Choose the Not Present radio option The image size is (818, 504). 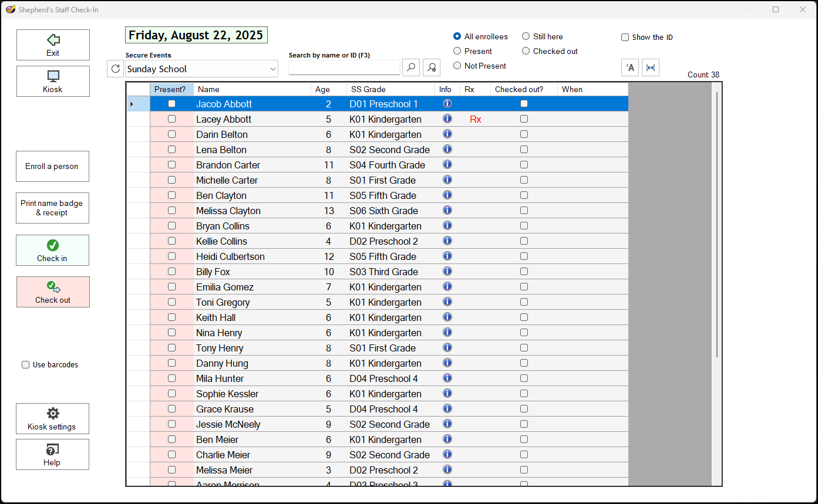(457, 66)
